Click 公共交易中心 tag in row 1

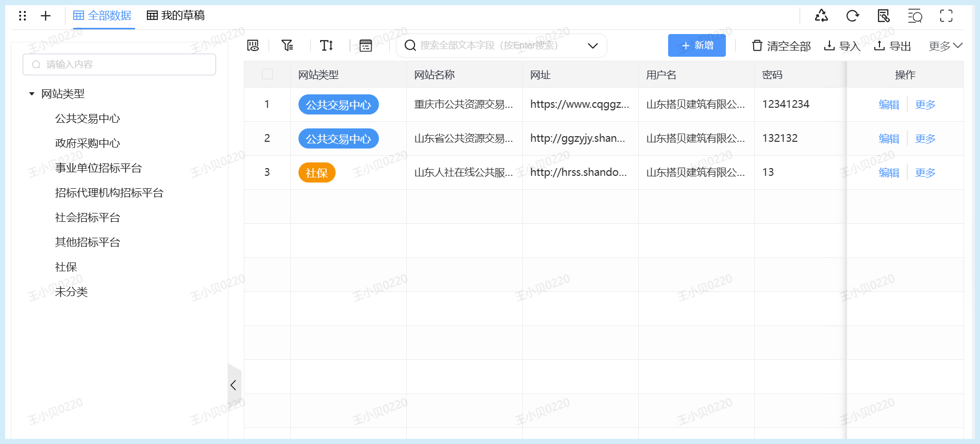tap(339, 105)
